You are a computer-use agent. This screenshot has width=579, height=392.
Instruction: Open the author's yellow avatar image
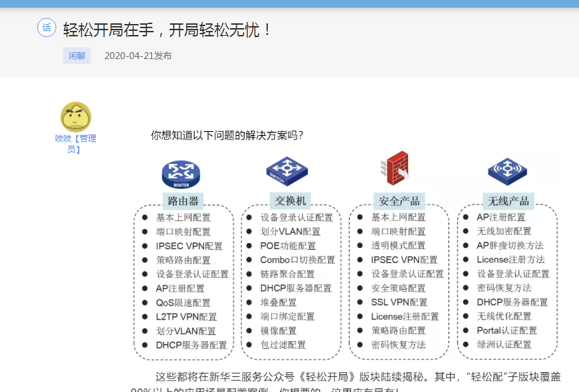(76, 117)
